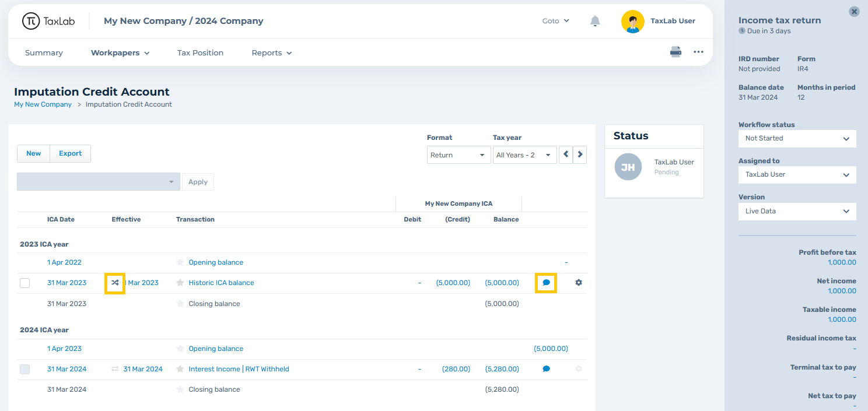Click the Net income 1,000.00 value

[x=842, y=291]
